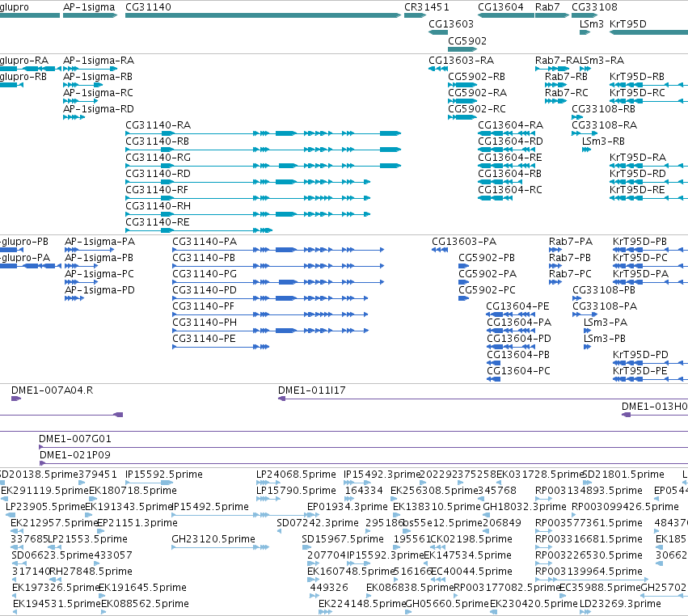Click transcript AP-1sigma-RB

83,85
